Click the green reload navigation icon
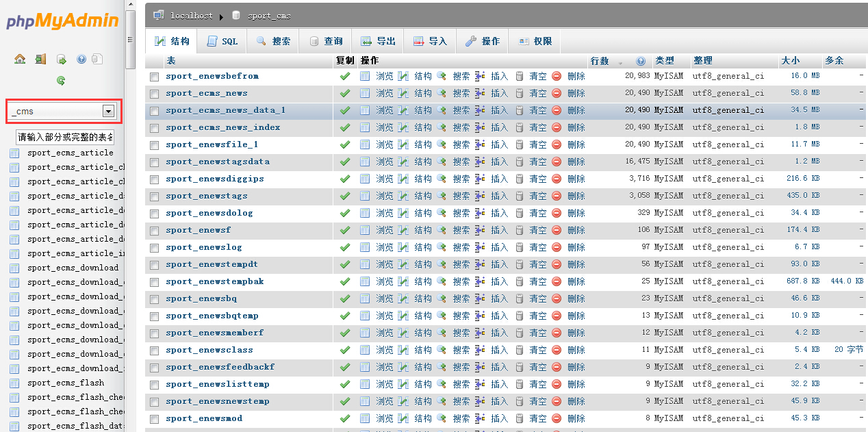This screenshot has height=432, width=868. point(61,81)
